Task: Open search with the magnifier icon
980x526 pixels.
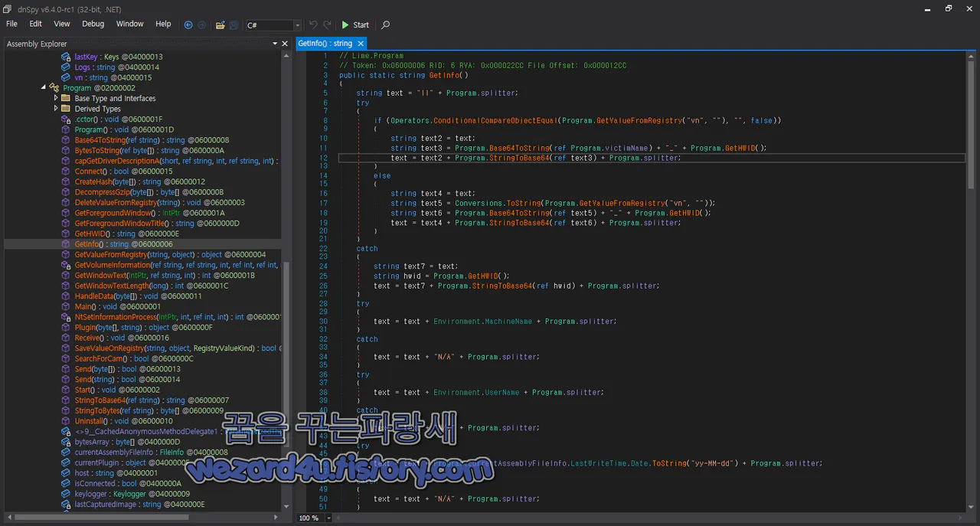Action: [385, 25]
